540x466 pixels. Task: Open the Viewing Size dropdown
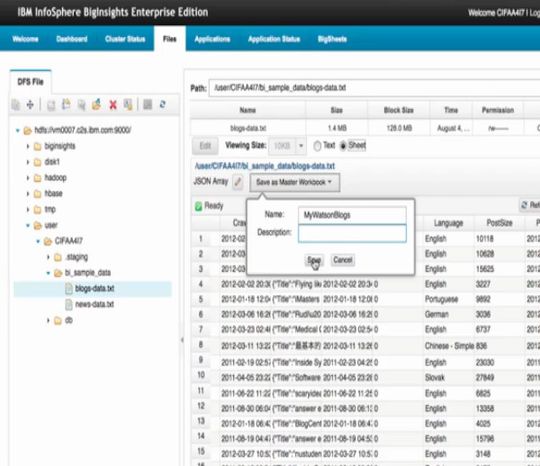tap(301, 146)
